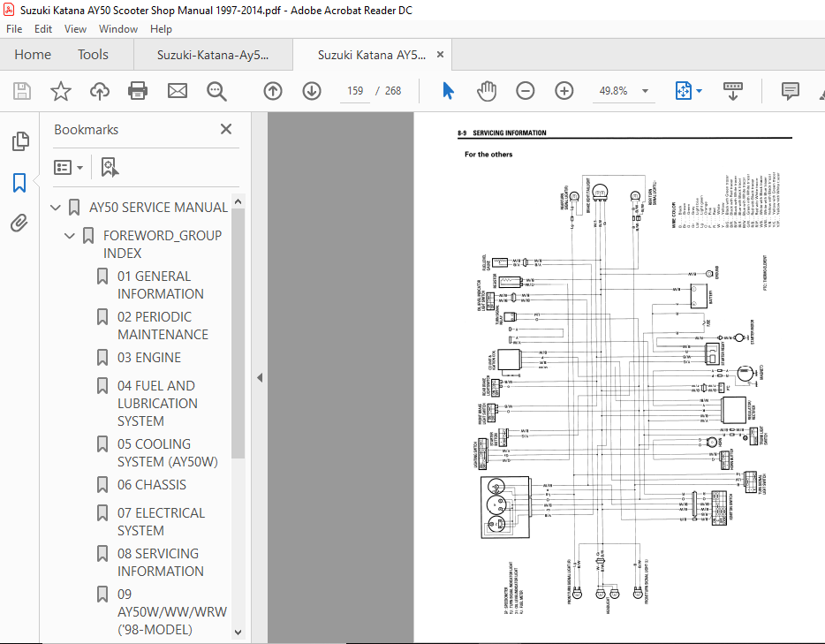The image size is (825, 644).
Task: Open bookmark 08 SERVICING INFORMATION
Action: pyautogui.click(x=160, y=562)
